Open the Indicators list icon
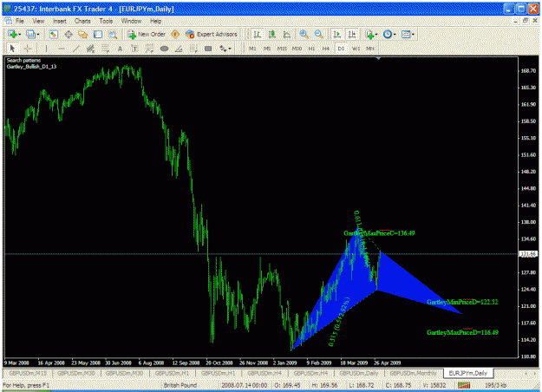 click(x=369, y=34)
